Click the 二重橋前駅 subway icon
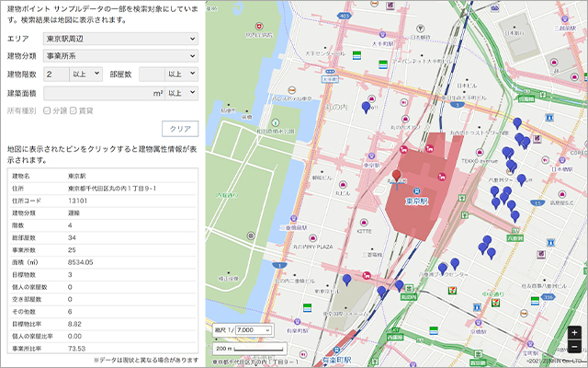 pos(293,218)
